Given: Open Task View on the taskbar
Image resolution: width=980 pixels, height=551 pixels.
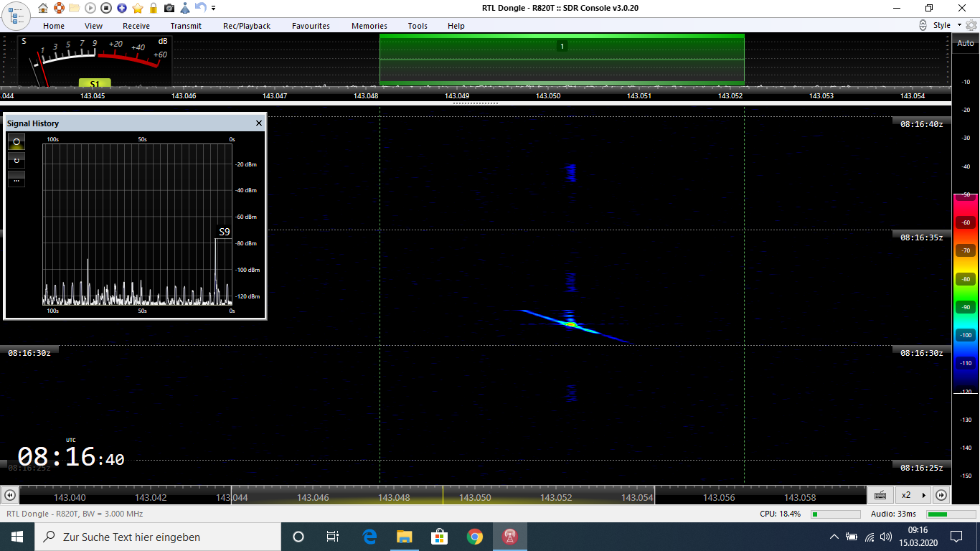Looking at the screenshot, I should (x=333, y=537).
